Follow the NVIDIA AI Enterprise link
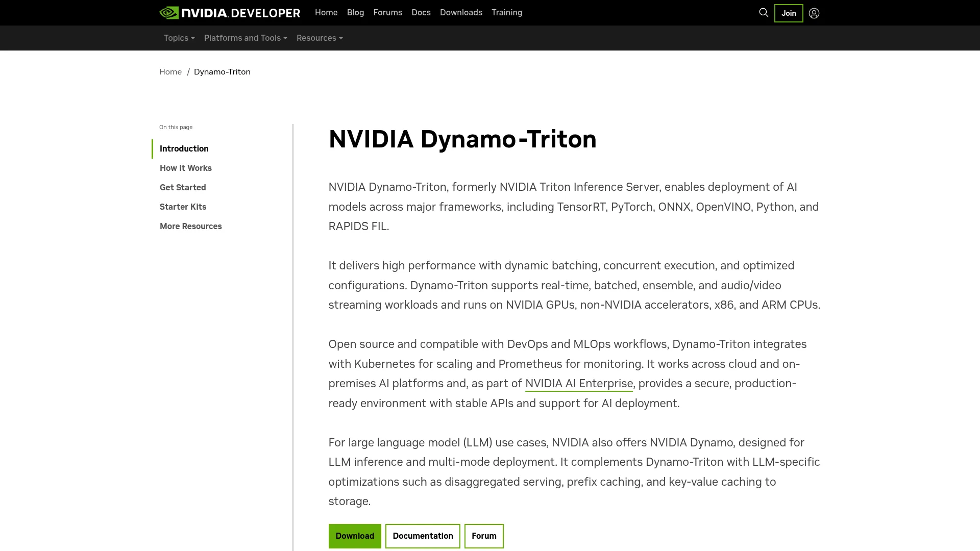 pyautogui.click(x=579, y=384)
